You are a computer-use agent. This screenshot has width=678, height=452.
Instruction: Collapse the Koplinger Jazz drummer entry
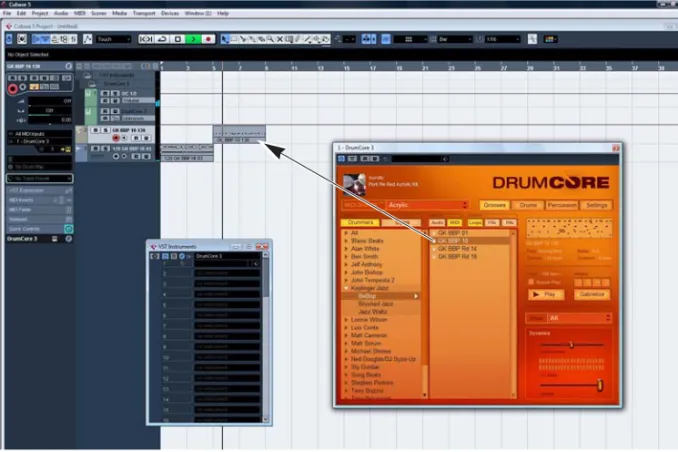pyautogui.click(x=346, y=288)
